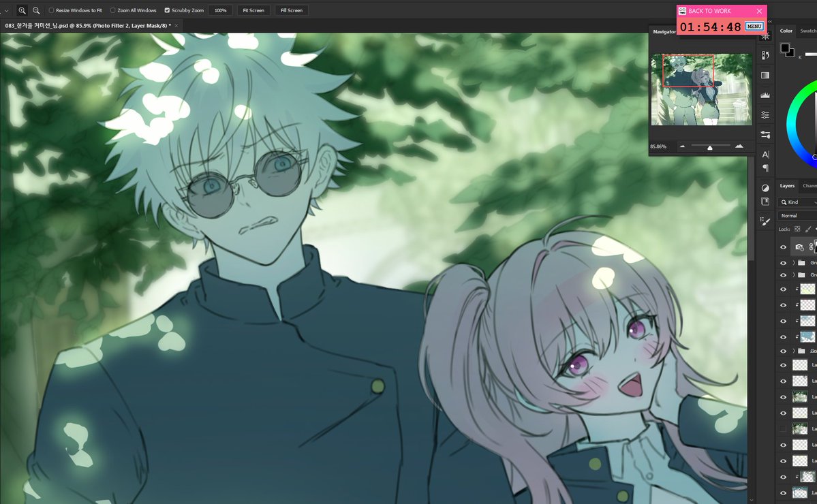Open the Gradients panel icon
817x504 pixels.
pos(765,75)
